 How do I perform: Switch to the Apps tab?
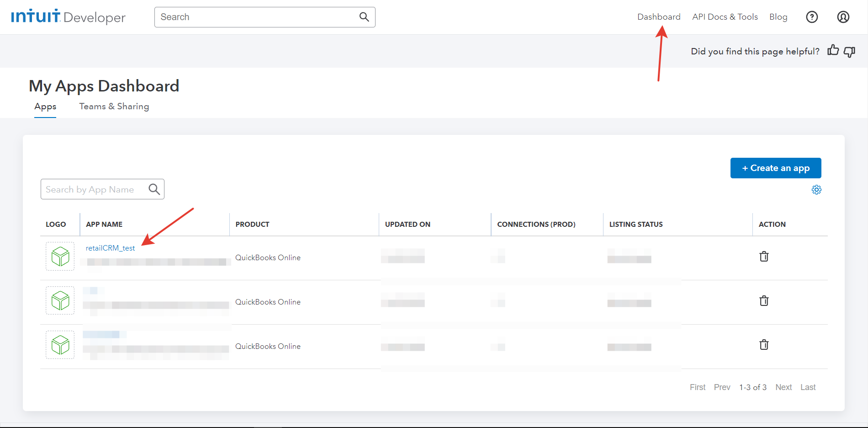45,107
